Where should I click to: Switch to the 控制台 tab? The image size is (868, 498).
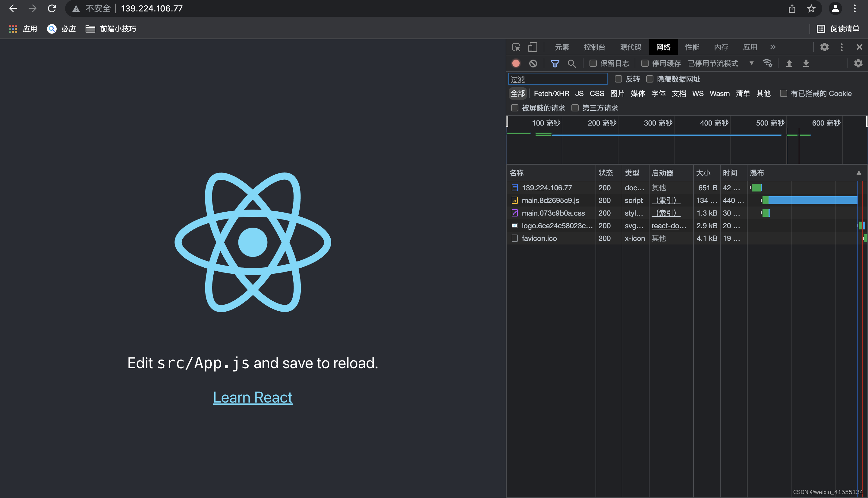point(594,47)
